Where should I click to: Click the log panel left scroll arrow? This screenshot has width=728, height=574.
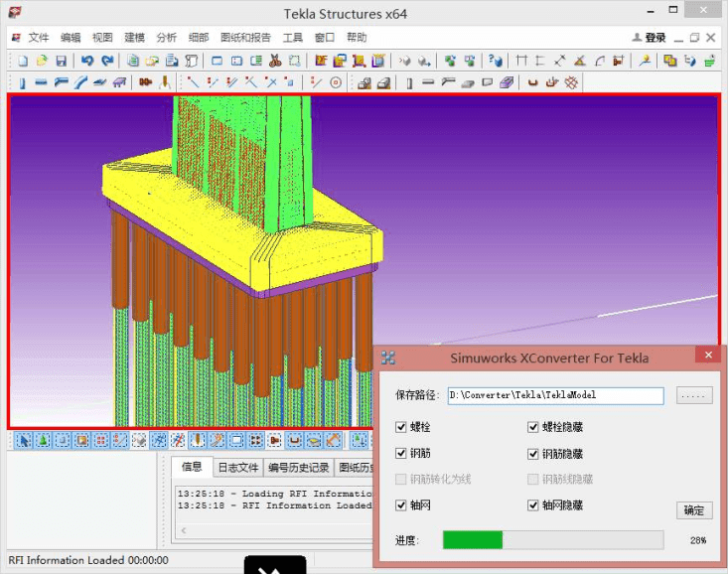pos(184,530)
